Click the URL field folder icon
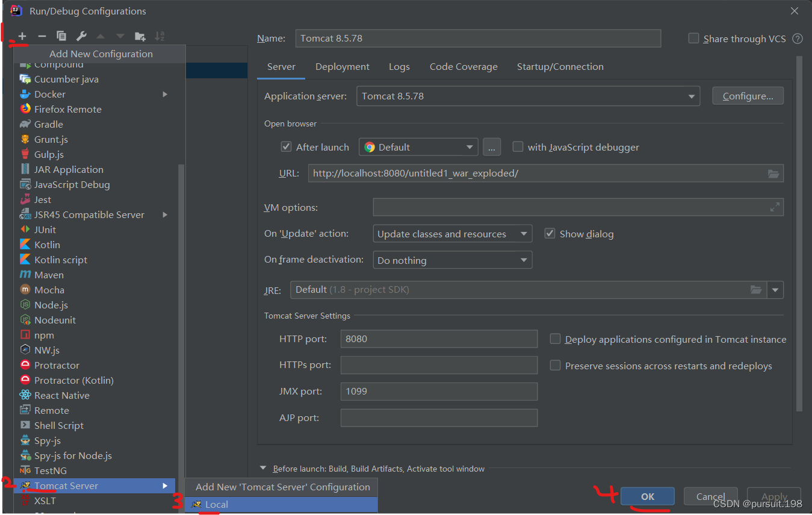This screenshot has width=812, height=515. (773, 173)
